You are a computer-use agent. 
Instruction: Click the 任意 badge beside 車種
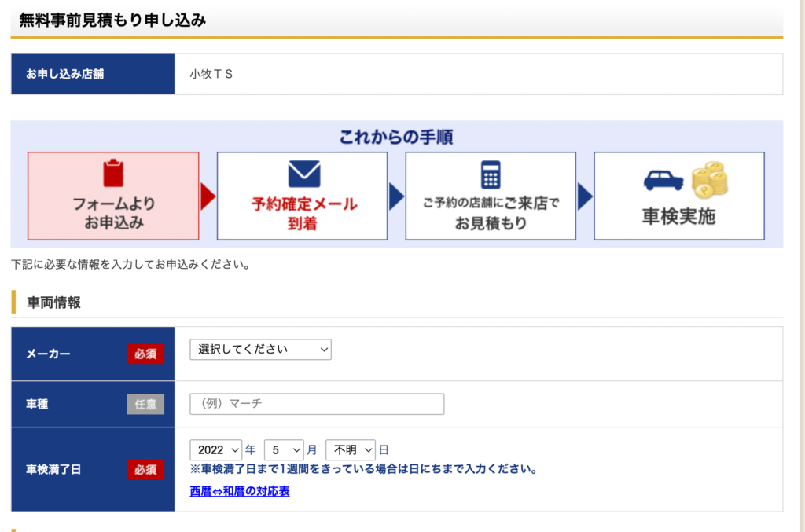pyautogui.click(x=145, y=404)
